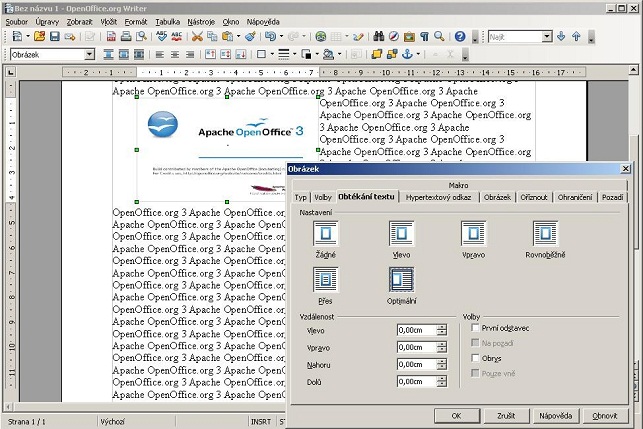643x429 pixels.
Task: Click the Dolů distance input field
Action: (415, 380)
